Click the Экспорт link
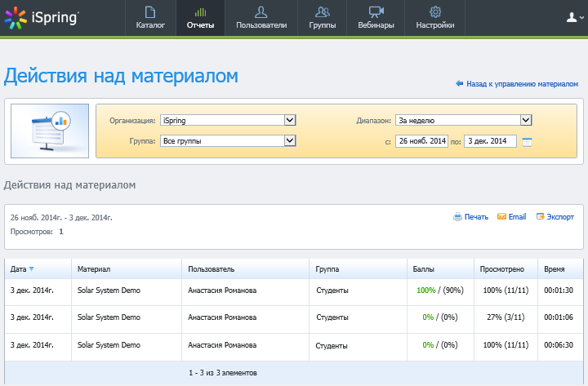588x386 pixels. [x=560, y=217]
